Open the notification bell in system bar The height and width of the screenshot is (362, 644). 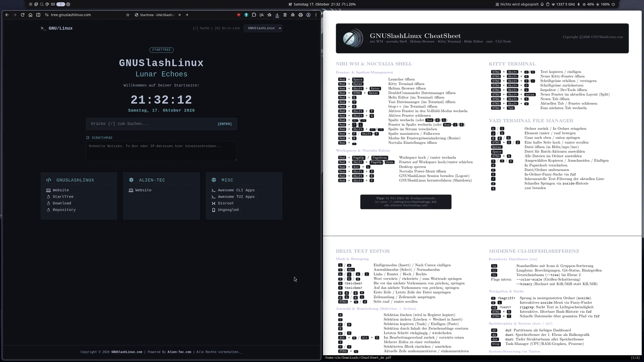pos(542,4)
